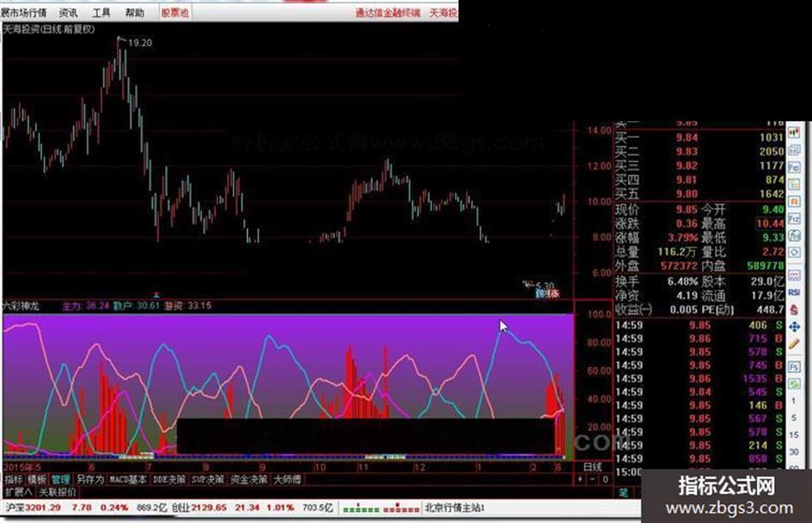Screen dimensions: 812x523
Task: Open the 帮助 menu
Action: 135,12
